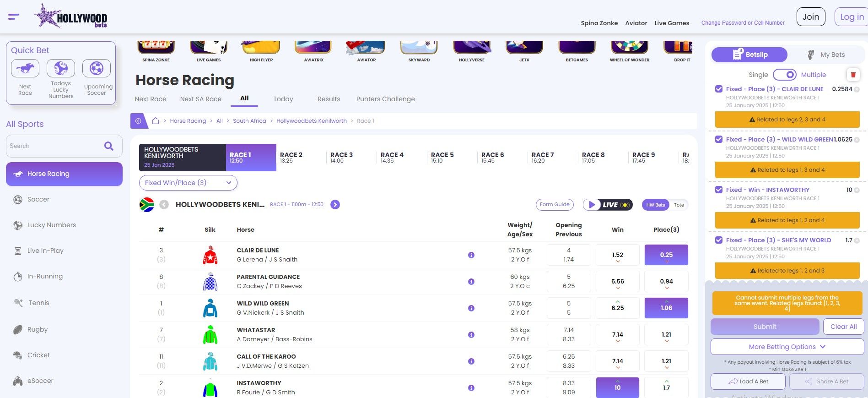Open the Form Guide link
This screenshot has width=868, height=398.
[555, 205]
